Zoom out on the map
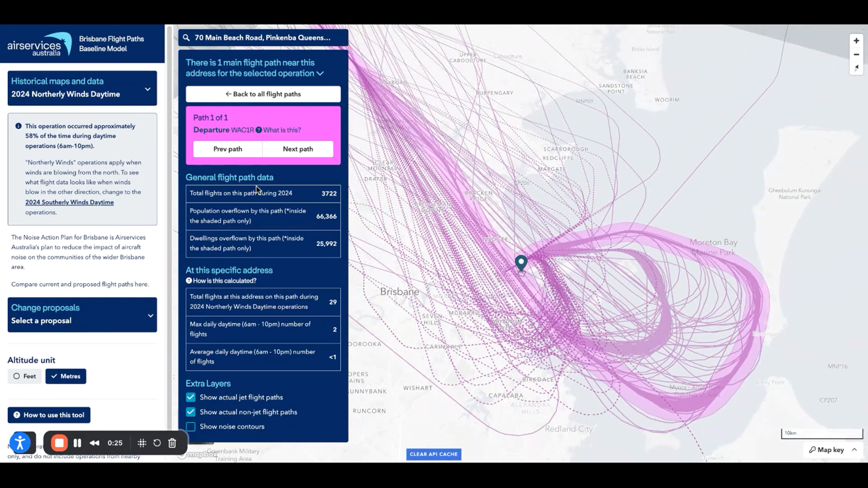868x488 pixels. click(856, 55)
